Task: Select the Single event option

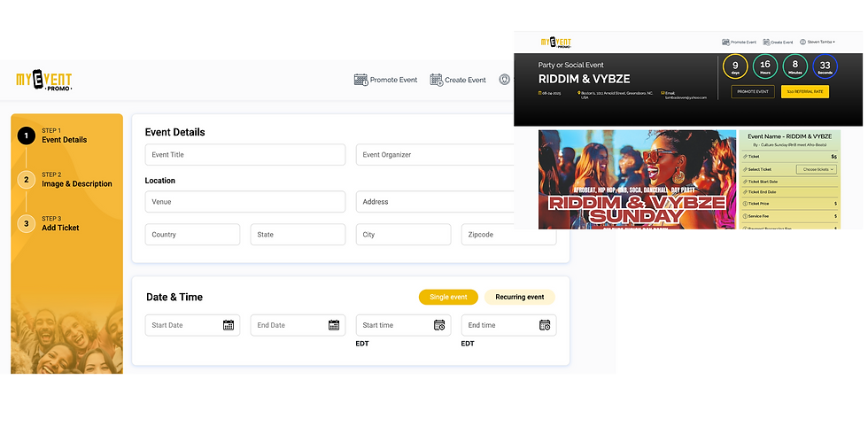Action: [448, 297]
